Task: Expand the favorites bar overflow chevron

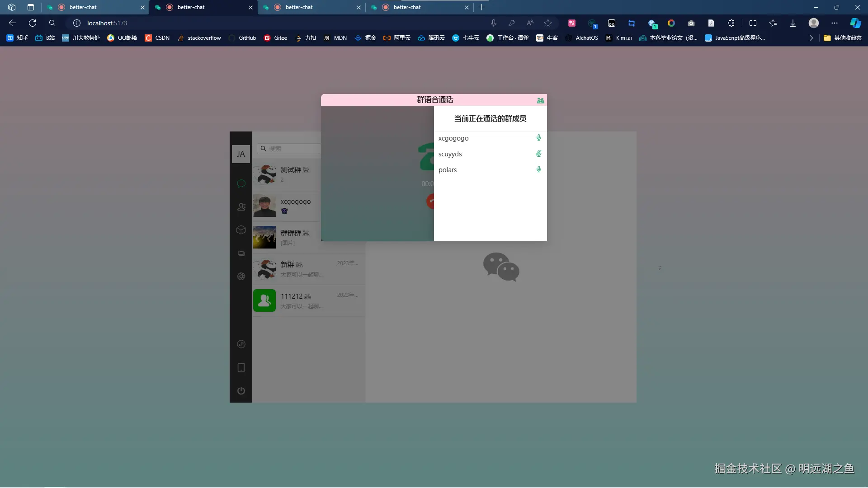Action: (x=811, y=38)
